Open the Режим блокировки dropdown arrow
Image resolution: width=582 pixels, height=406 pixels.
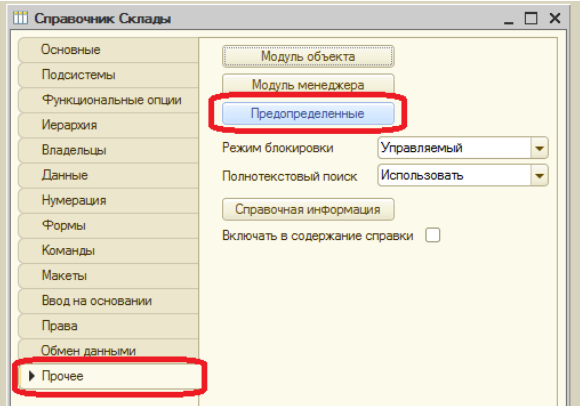point(539,148)
